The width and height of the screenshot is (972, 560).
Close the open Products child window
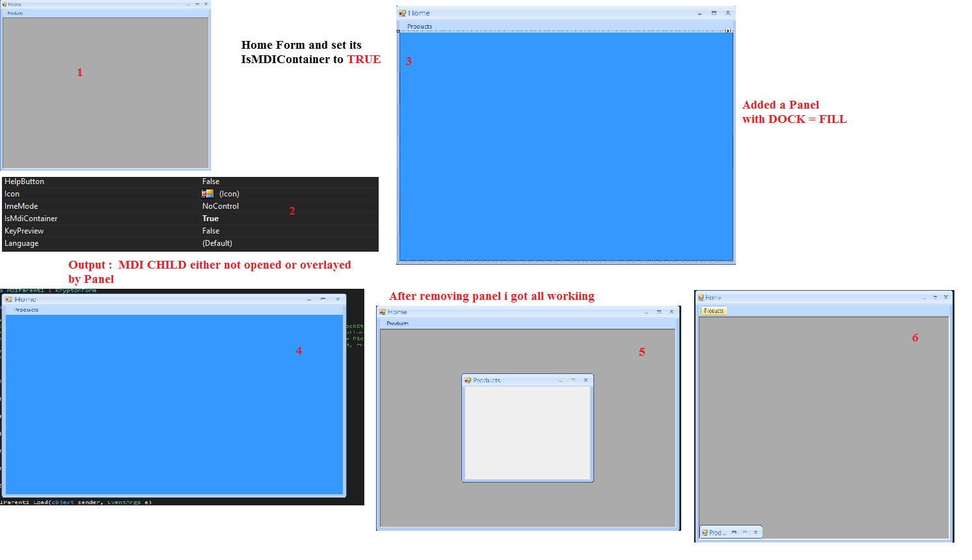click(x=586, y=380)
